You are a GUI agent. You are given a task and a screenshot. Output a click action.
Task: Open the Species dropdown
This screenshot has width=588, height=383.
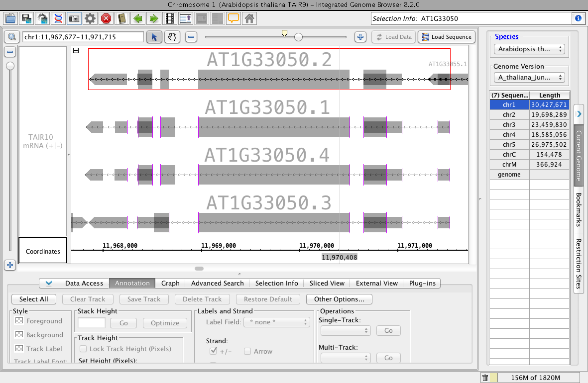(529, 49)
